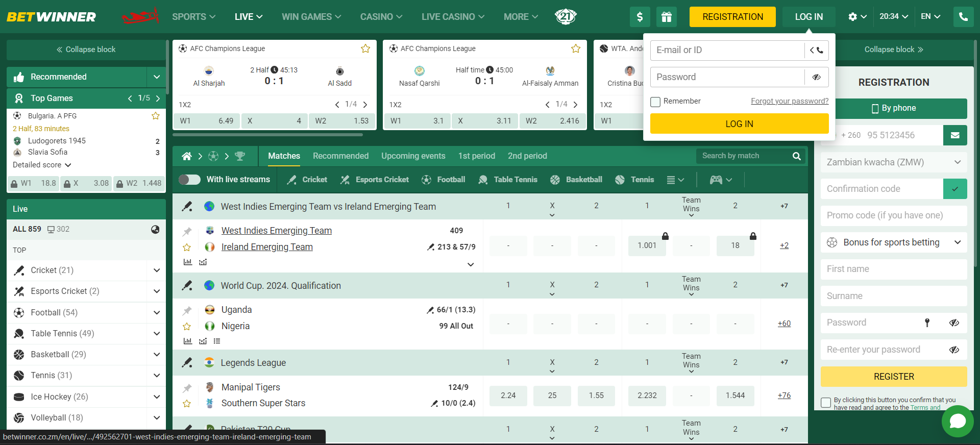Click the key icon in registration password
The height and width of the screenshot is (445, 980).
click(927, 323)
